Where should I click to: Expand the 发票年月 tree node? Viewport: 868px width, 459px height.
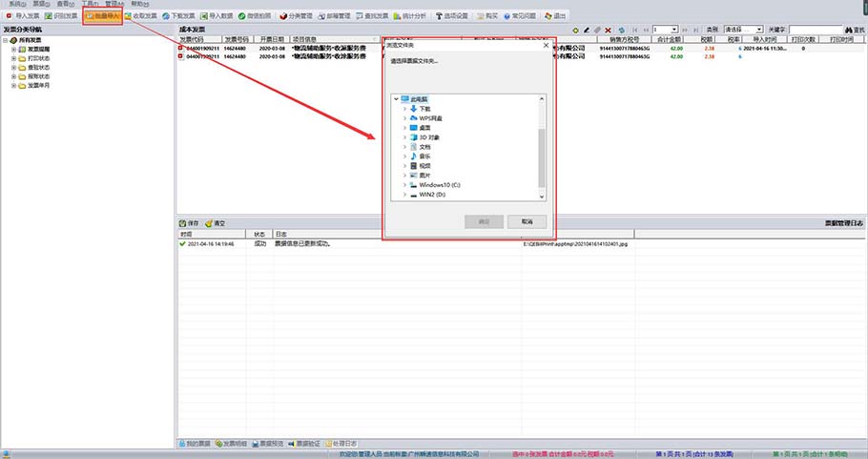point(13,85)
